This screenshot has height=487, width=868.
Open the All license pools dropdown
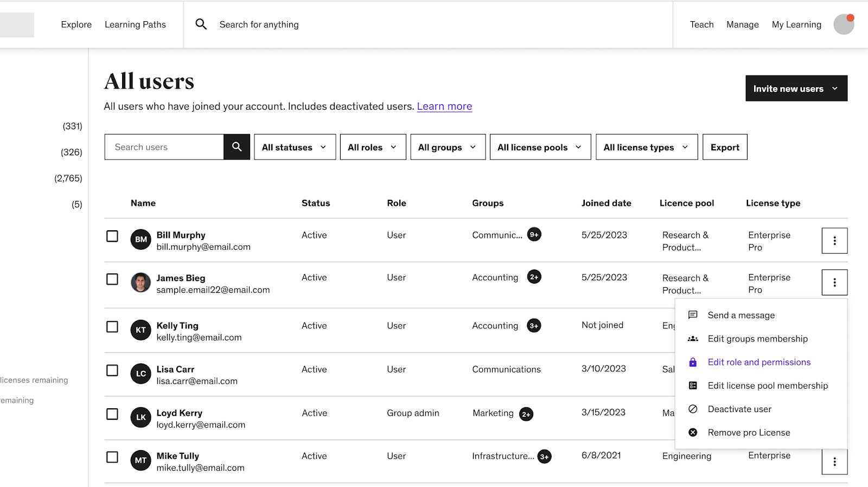click(540, 147)
